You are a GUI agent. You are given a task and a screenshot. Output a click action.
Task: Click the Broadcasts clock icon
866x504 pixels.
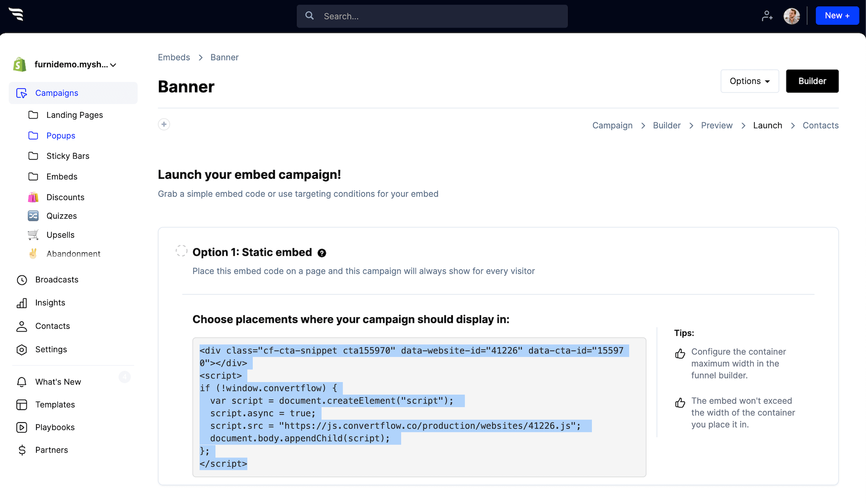[22, 280]
